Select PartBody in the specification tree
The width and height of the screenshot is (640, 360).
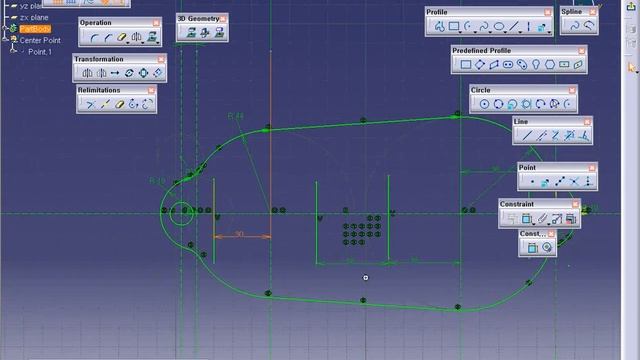[x=35, y=29]
